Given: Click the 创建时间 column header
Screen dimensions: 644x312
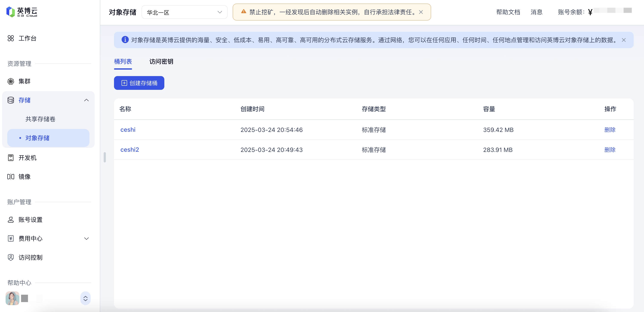Looking at the screenshot, I should coord(253,109).
